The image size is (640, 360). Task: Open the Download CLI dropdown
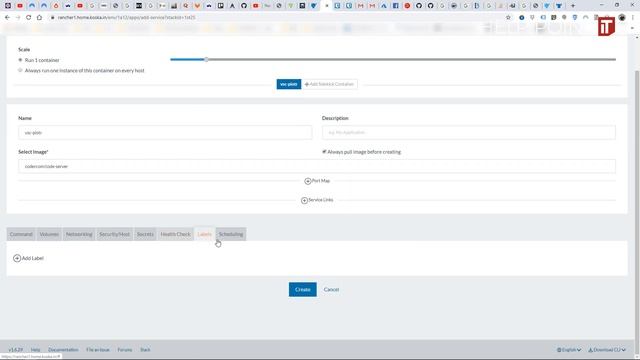[x=607, y=350]
